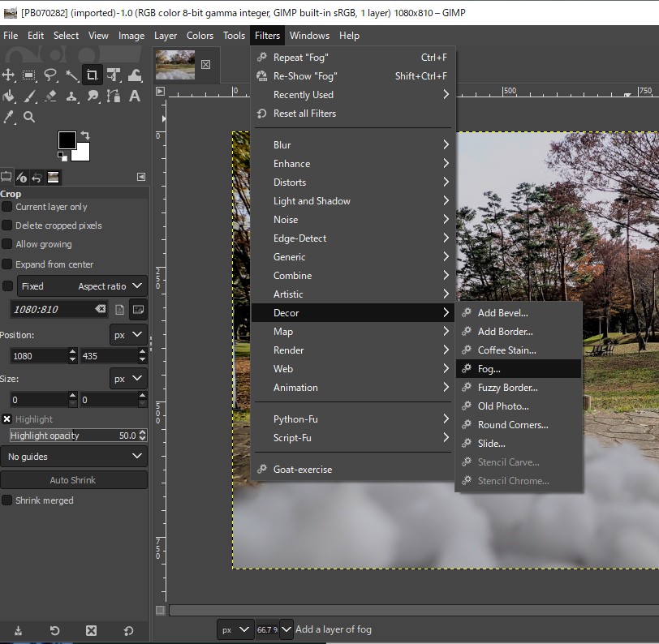The height and width of the screenshot is (644, 659).
Task: Open the Tool Options tab
Action: pos(6,177)
